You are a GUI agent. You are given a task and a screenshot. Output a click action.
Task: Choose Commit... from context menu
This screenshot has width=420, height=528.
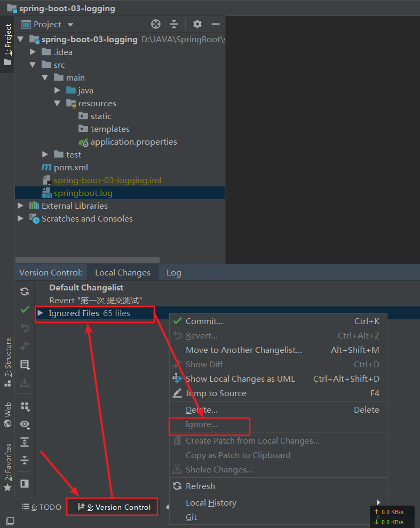coord(278,321)
